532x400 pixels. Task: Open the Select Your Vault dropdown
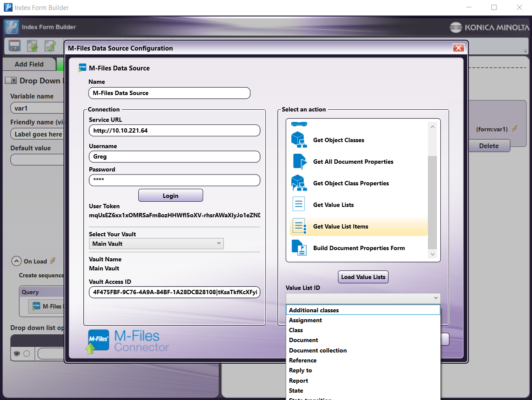pyautogui.click(x=156, y=244)
